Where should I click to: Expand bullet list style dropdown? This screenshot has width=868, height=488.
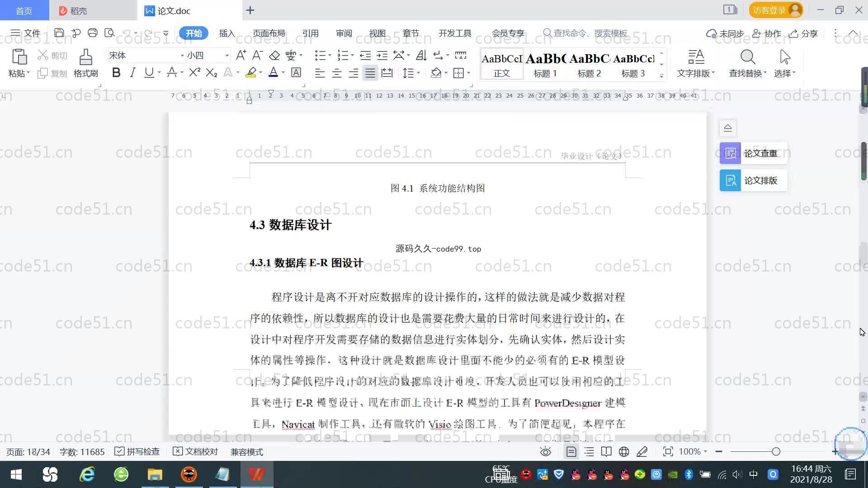(330, 56)
